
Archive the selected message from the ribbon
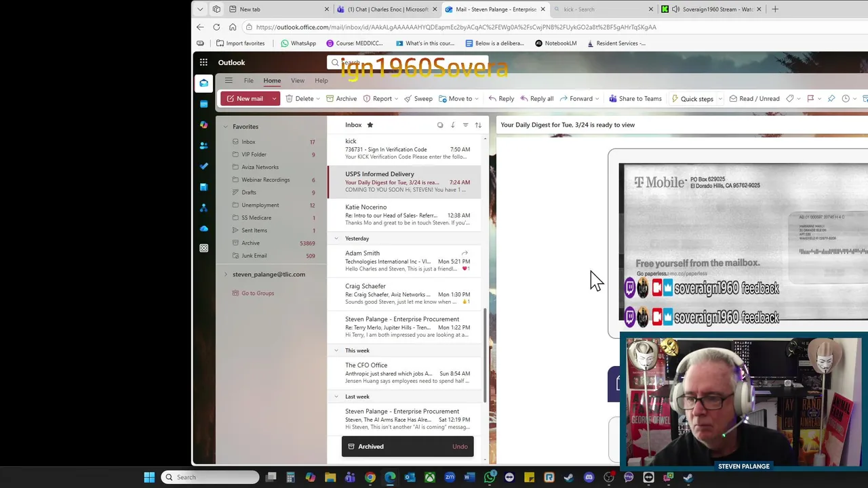341,98
